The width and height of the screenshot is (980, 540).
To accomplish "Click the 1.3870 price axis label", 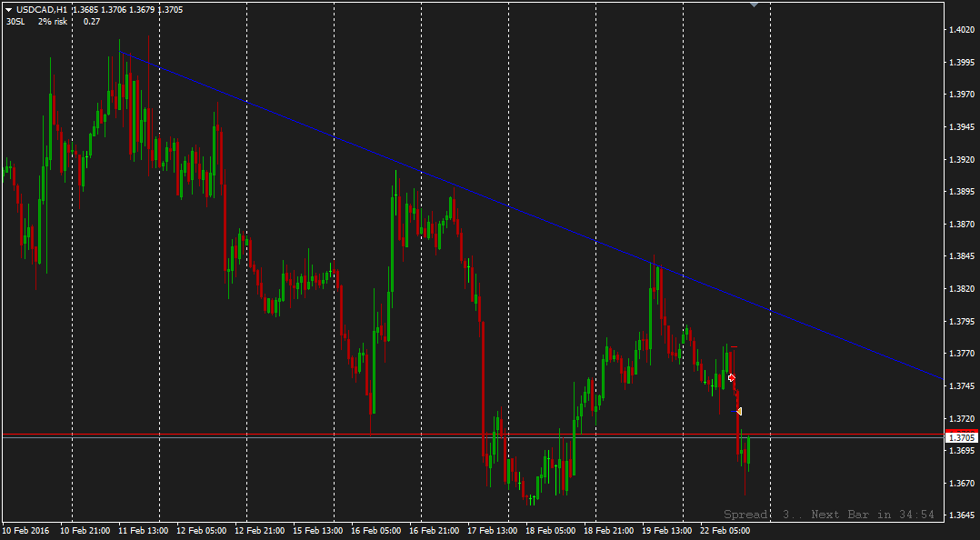I will 963,224.
